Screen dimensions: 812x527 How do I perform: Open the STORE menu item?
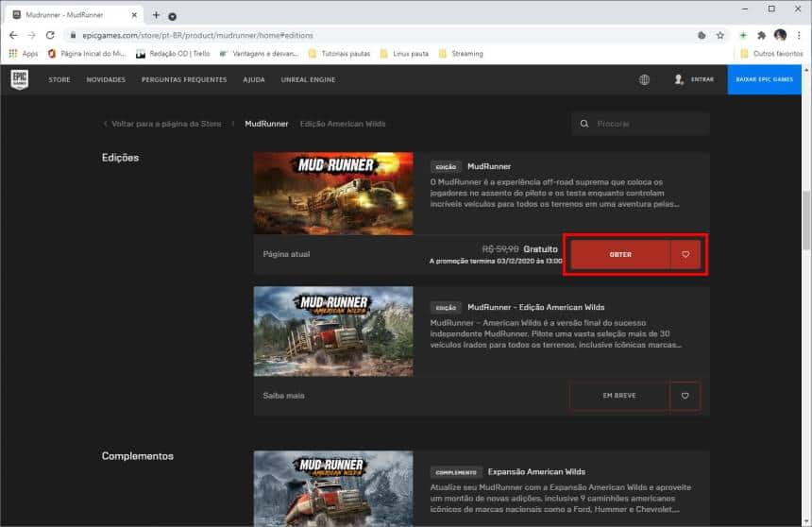click(x=59, y=79)
